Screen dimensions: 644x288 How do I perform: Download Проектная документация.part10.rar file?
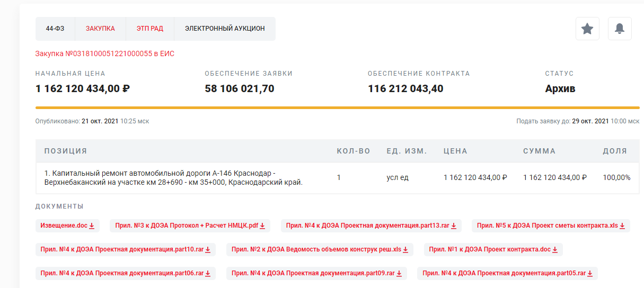pos(126,249)
